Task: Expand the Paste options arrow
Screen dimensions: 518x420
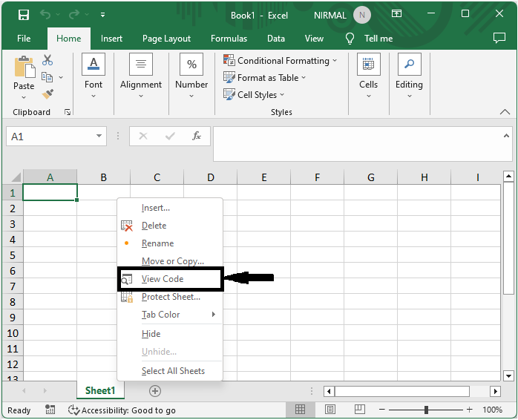Action: point(24,97)
